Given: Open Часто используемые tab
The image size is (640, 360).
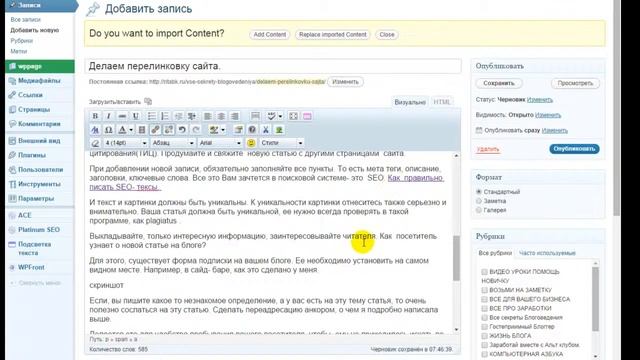Looking at the screenshot, I should (x=547, y=253).
